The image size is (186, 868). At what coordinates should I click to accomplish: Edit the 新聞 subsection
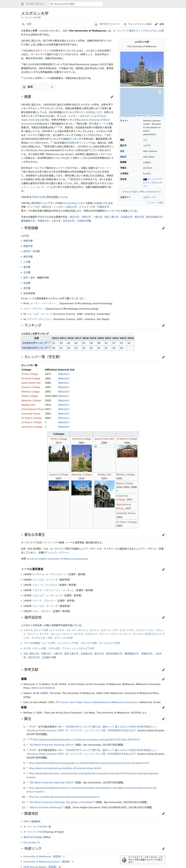[x=163, y=708]
